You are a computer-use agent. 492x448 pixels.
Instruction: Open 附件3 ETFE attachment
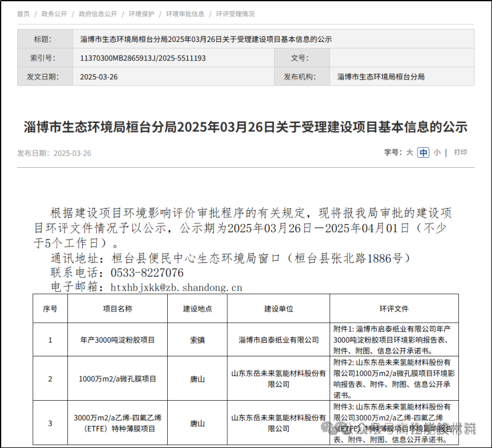[392, 423]
